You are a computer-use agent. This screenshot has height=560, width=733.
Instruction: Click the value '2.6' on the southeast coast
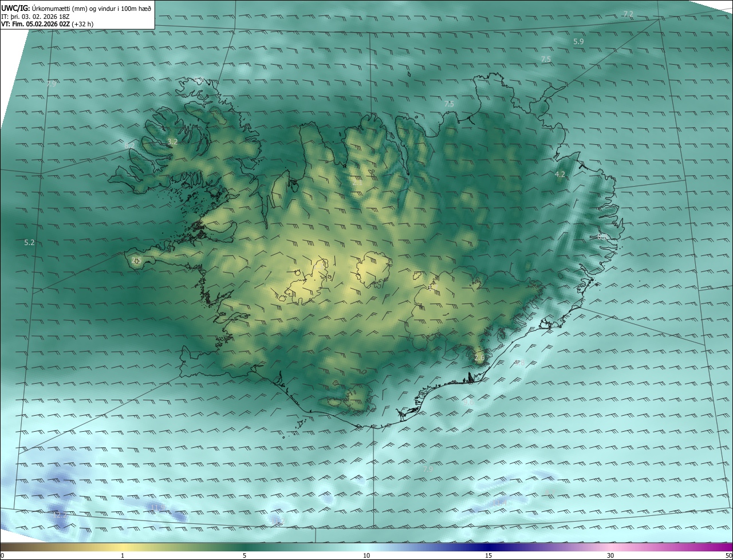[x=479, y=358]
